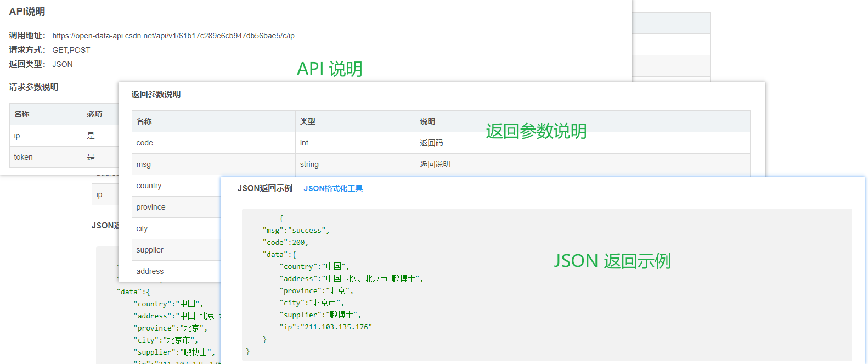Click the JSON返回示例 heading beside the tool link
868x364 pixels.
click(264, 188)
